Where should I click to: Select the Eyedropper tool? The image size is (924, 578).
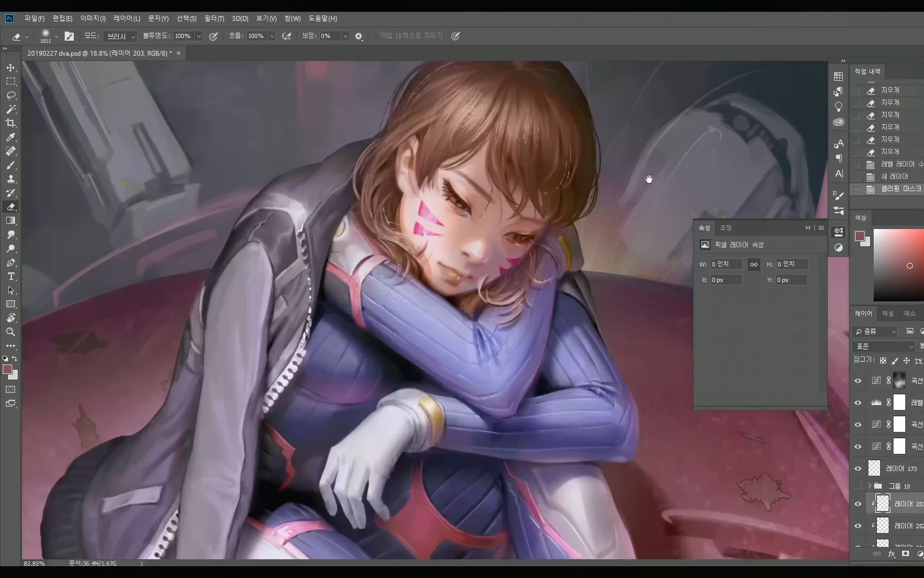coord(11,138)
